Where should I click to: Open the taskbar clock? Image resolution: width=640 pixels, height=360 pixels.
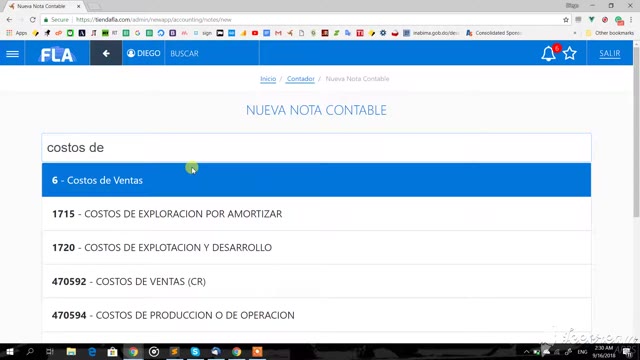604,351
